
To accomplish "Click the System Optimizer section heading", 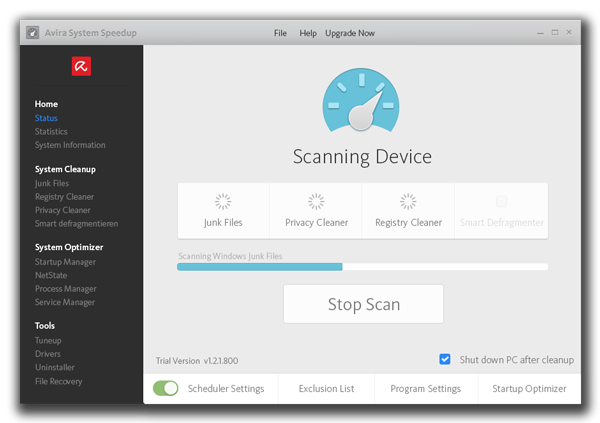I will point(69,247).
